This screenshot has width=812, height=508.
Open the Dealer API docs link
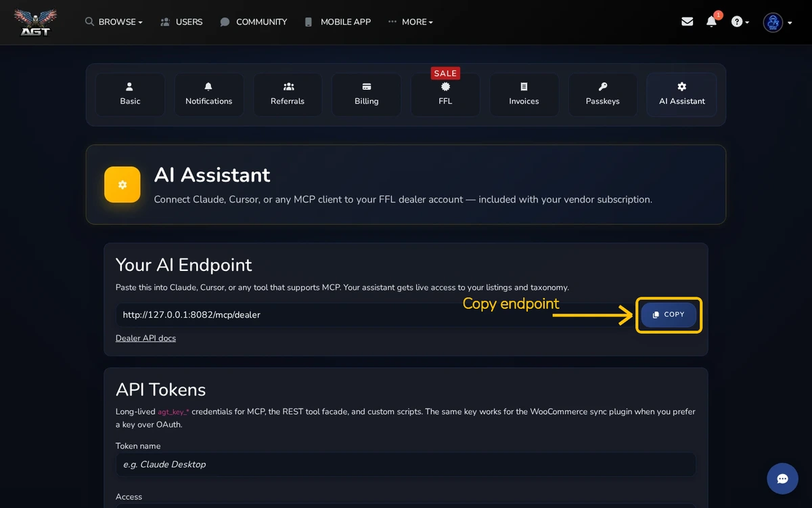[145, 338]
